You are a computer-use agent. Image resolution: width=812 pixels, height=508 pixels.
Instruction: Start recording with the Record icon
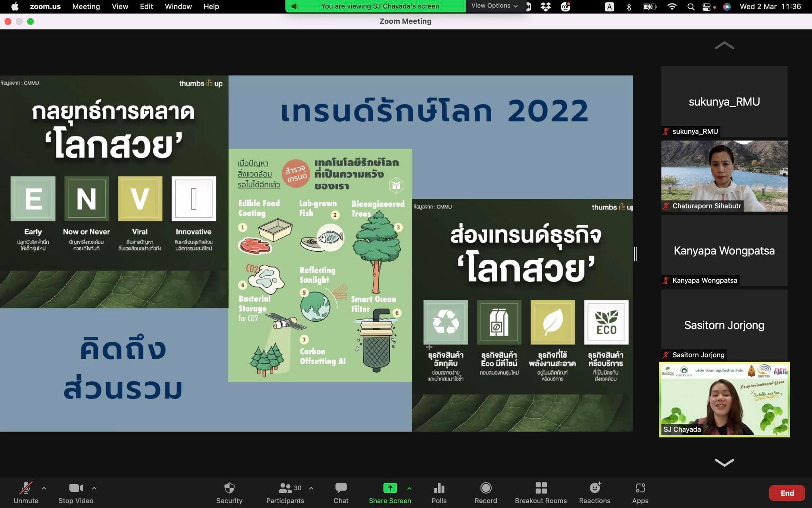coord(486,488)
